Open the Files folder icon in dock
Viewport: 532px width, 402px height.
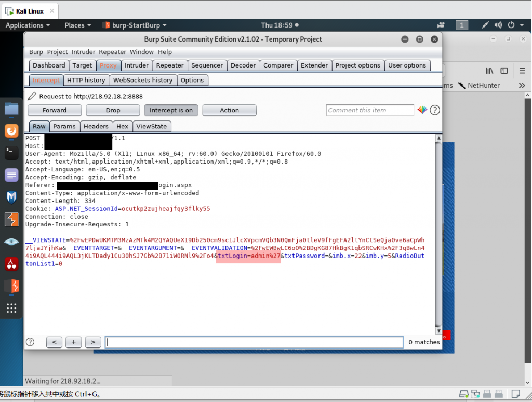pos(11,109)
